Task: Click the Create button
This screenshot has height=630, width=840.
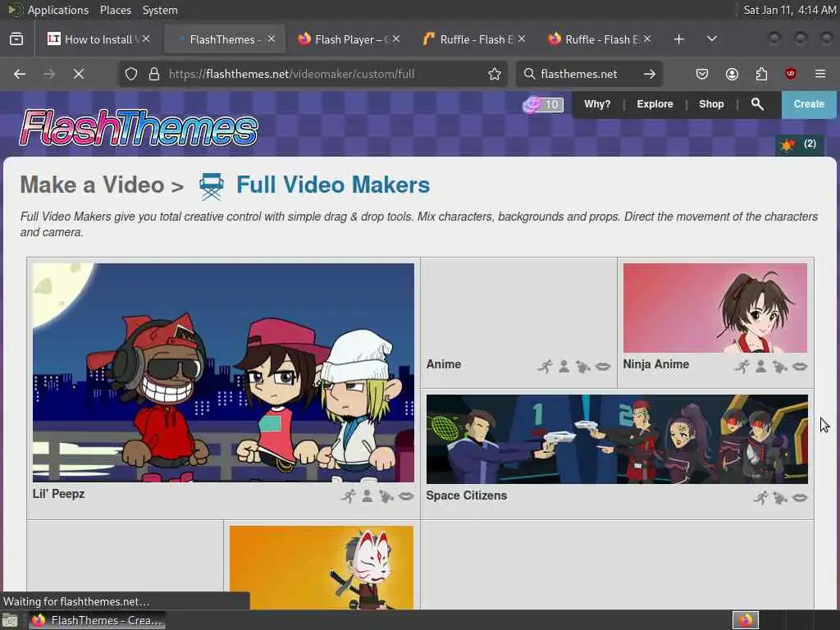Action: pos(809,104)
